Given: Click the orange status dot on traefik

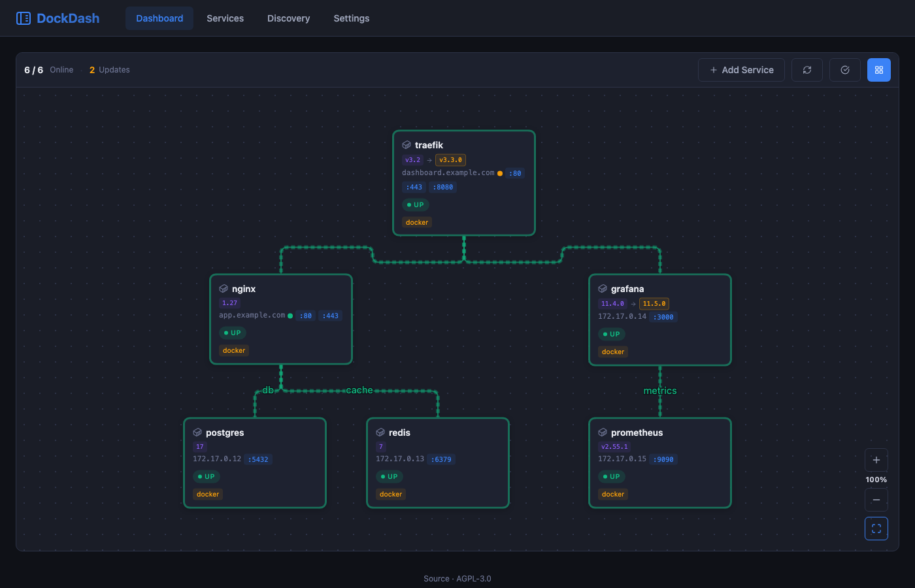Looking at the screenshot, I should [500, 174].
